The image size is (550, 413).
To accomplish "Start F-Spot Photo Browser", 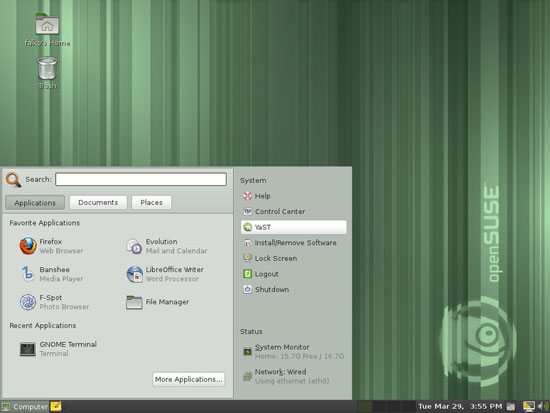I will click(54, 302).
